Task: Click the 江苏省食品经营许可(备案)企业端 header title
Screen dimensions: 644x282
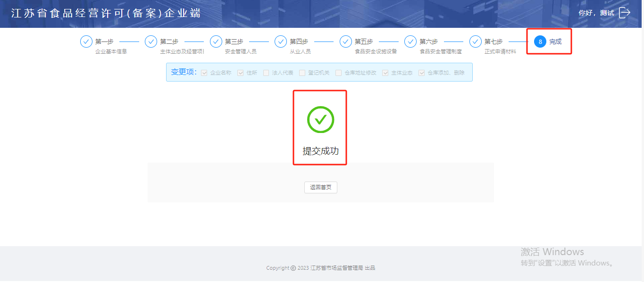Action: (x=106, y=13)
